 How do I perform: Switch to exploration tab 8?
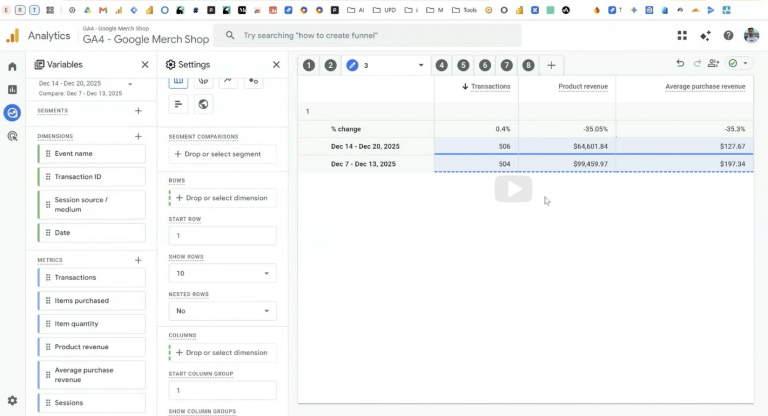point(528,65)
